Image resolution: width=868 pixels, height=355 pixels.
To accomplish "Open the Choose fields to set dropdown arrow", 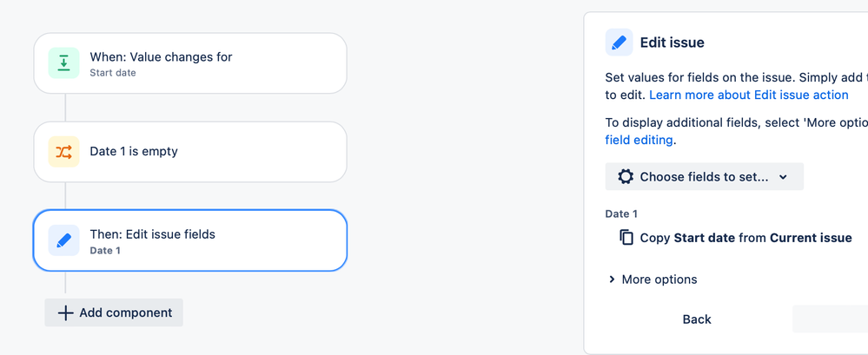I will [783, 177].
